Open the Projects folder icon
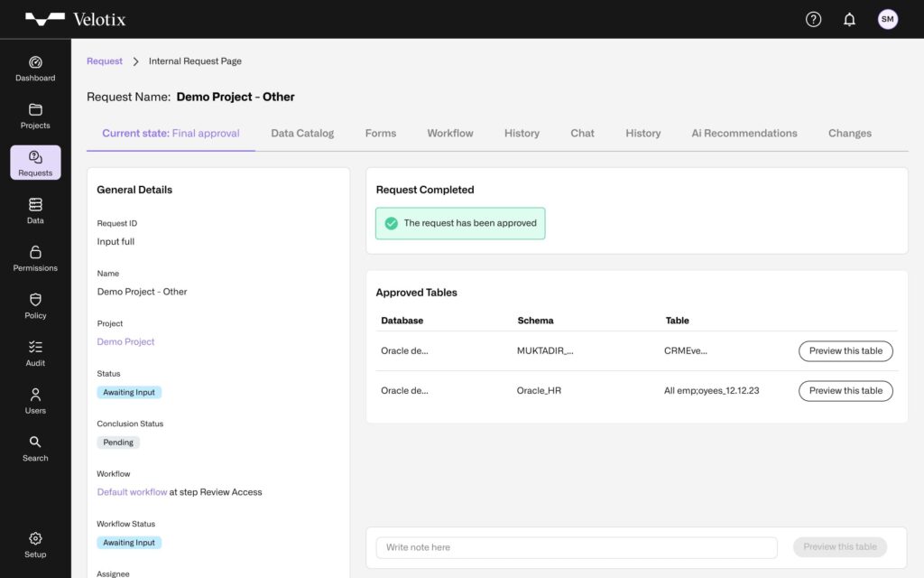 tap(35, 109)
